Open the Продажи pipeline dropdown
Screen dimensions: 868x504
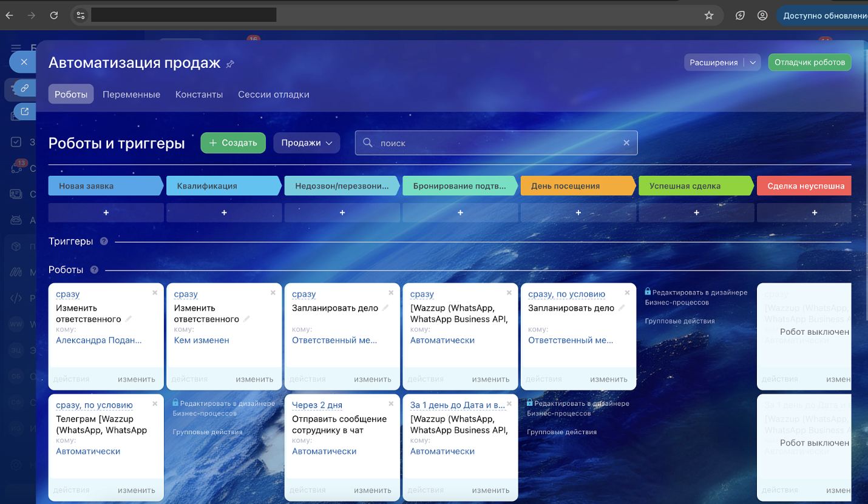307,143
